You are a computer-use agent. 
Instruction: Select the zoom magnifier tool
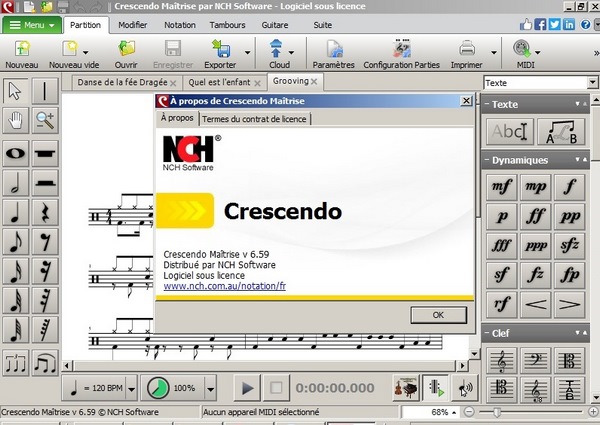pos(45,120)
